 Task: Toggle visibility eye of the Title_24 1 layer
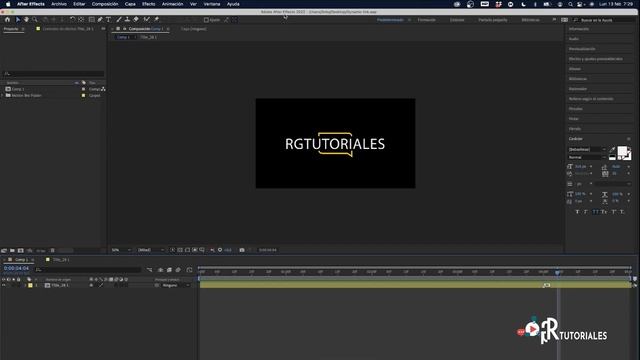[4, 285]
